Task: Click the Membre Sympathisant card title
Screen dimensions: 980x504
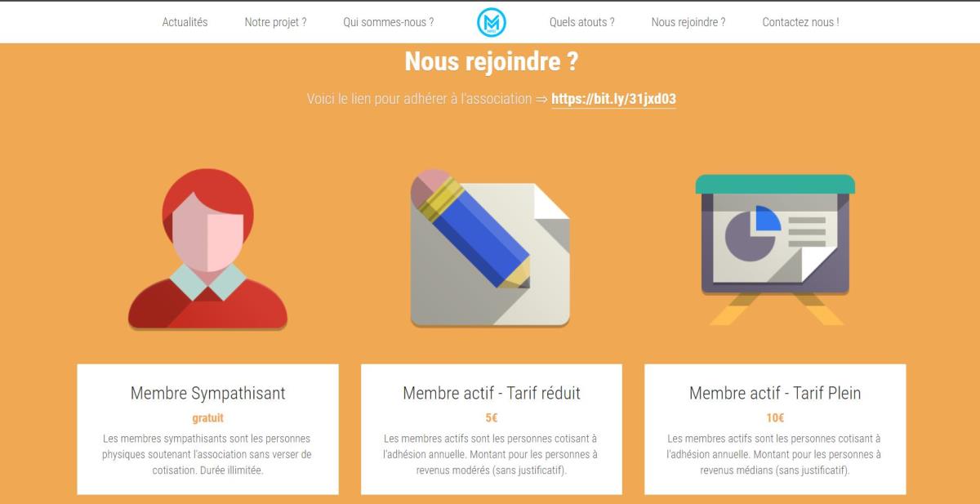Action: click(208, 393)
